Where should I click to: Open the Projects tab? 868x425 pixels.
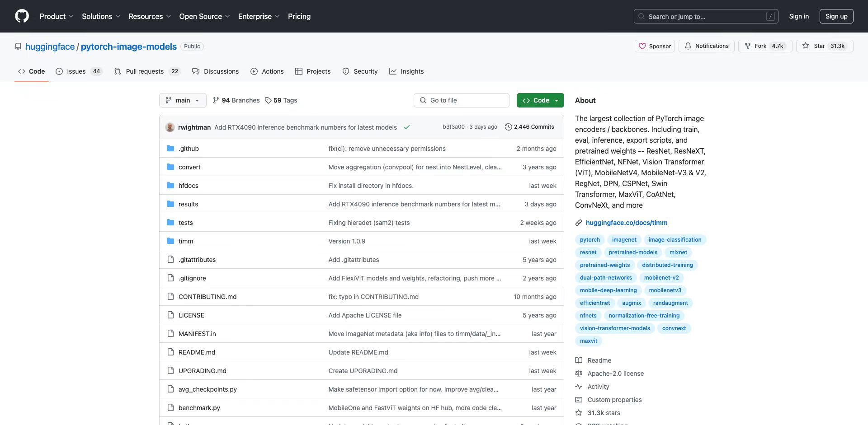click(x=313, y=71)
